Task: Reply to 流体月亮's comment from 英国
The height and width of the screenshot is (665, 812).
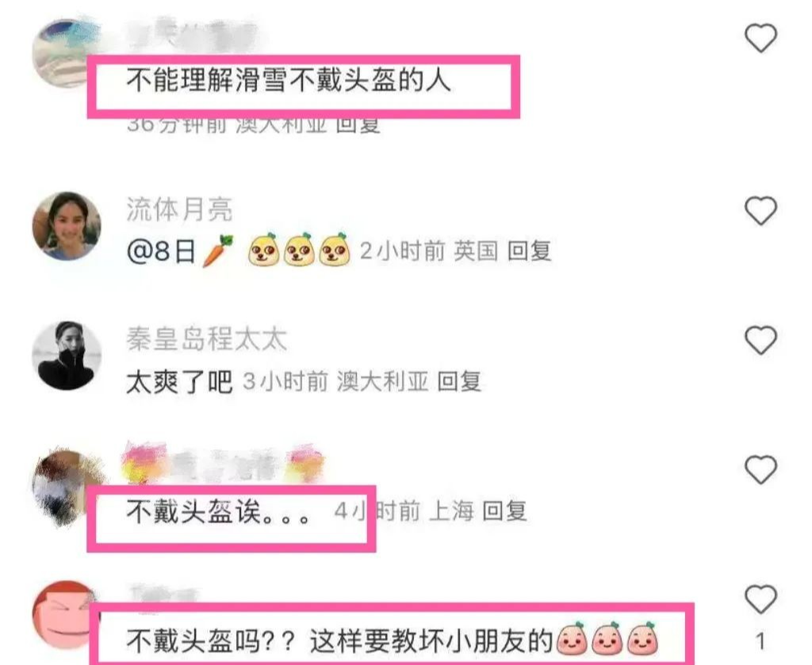Action: pyautogui.click(x=529, y=252)
